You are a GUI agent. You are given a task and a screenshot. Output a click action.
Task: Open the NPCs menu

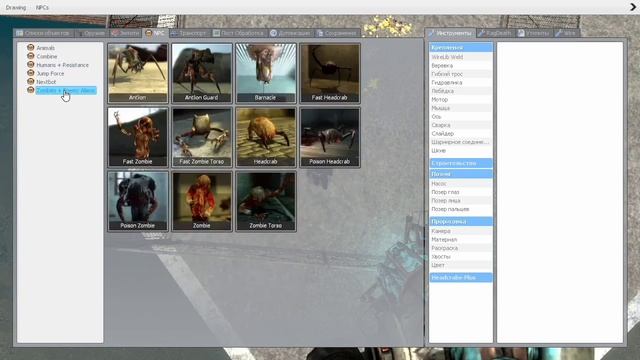[42, 7]
